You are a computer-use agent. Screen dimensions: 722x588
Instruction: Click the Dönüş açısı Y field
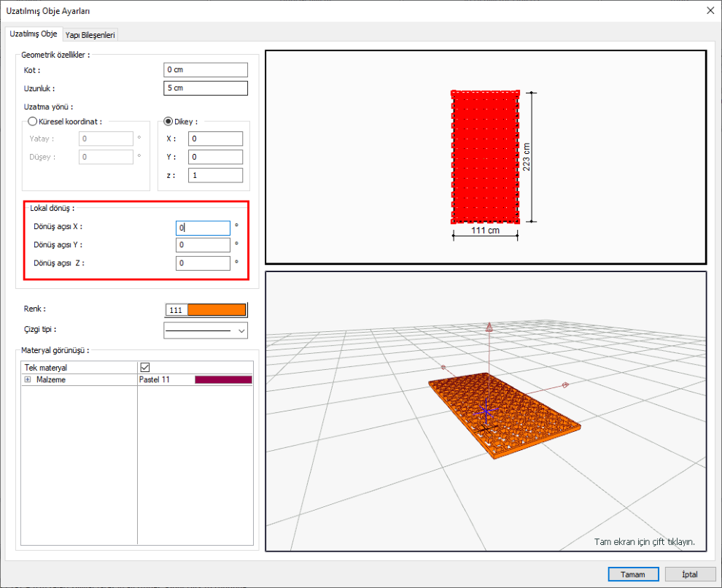tap(203, 246)
